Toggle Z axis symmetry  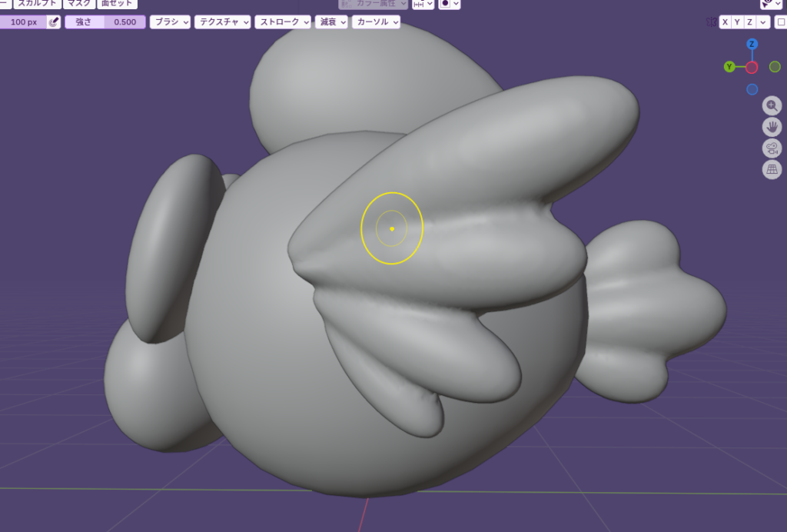749,22
